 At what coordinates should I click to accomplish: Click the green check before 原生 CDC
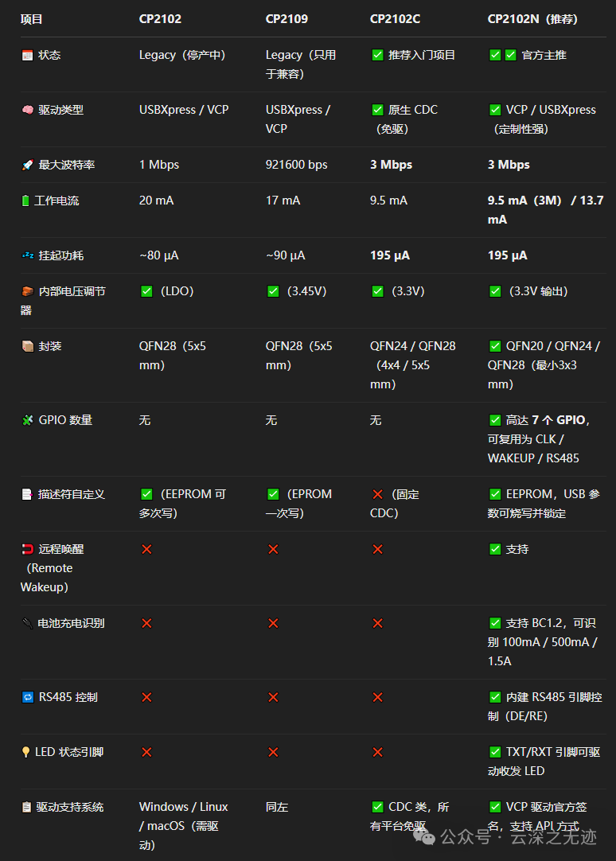coord(377,110)
